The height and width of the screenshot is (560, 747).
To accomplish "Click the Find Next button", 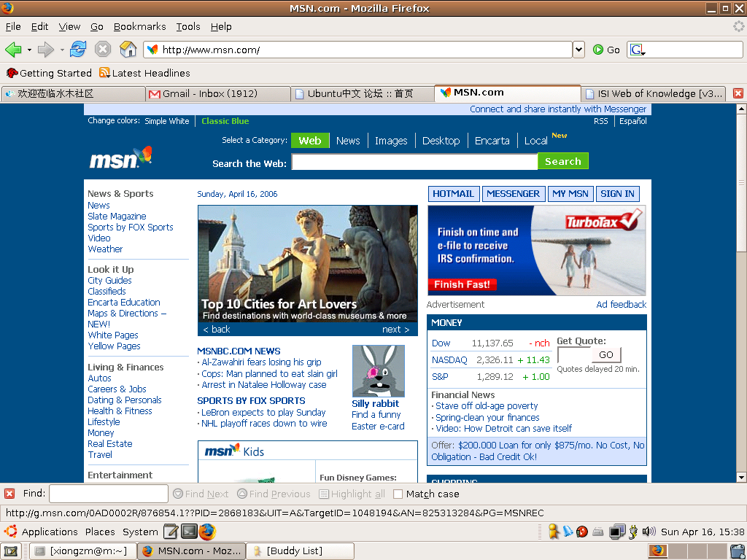I will (201, 494).
